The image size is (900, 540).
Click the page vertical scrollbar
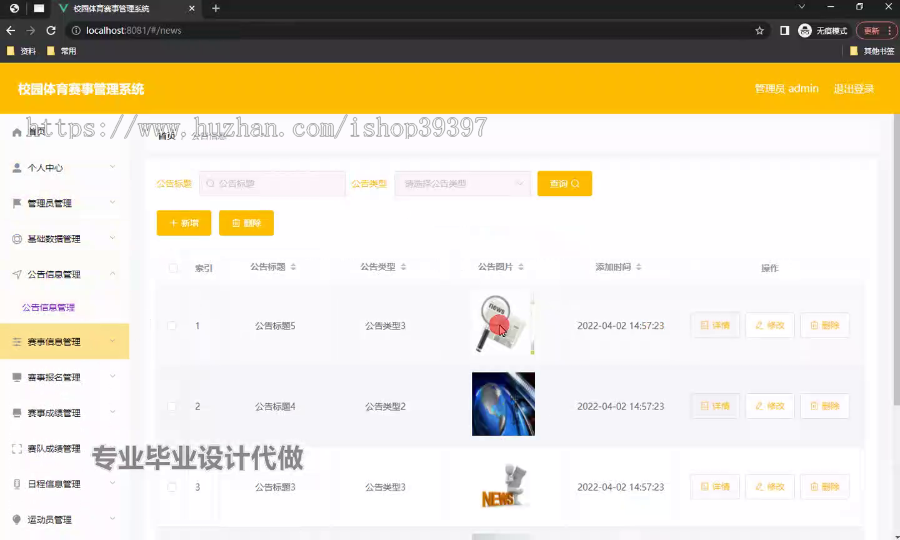896,258
